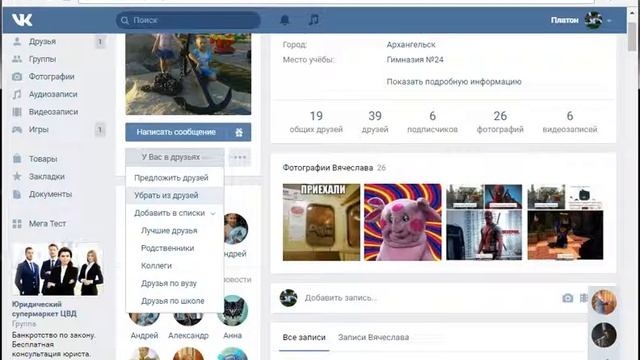The height and width of the screenshot is (360, 640).
Task: Open the 26 фотографий counter
Action: point(500,122)
